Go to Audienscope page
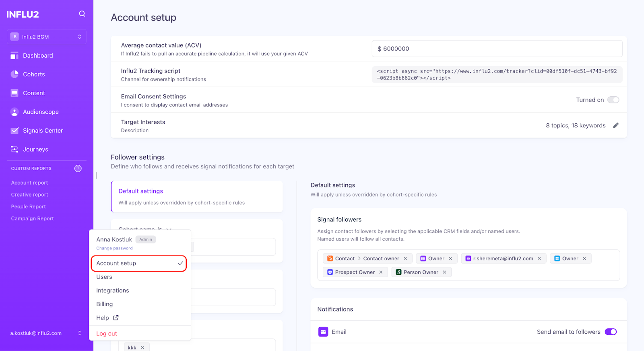Viewport: 644px width, 351px height. [41, 112]
